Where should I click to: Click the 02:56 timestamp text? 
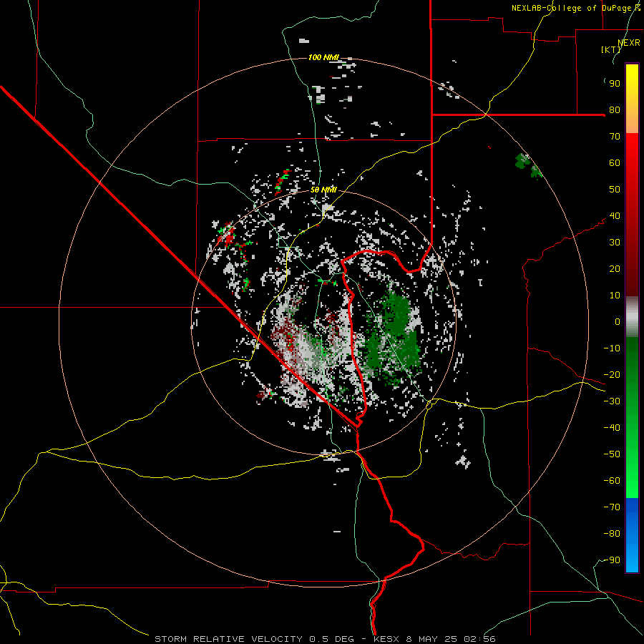479,639
